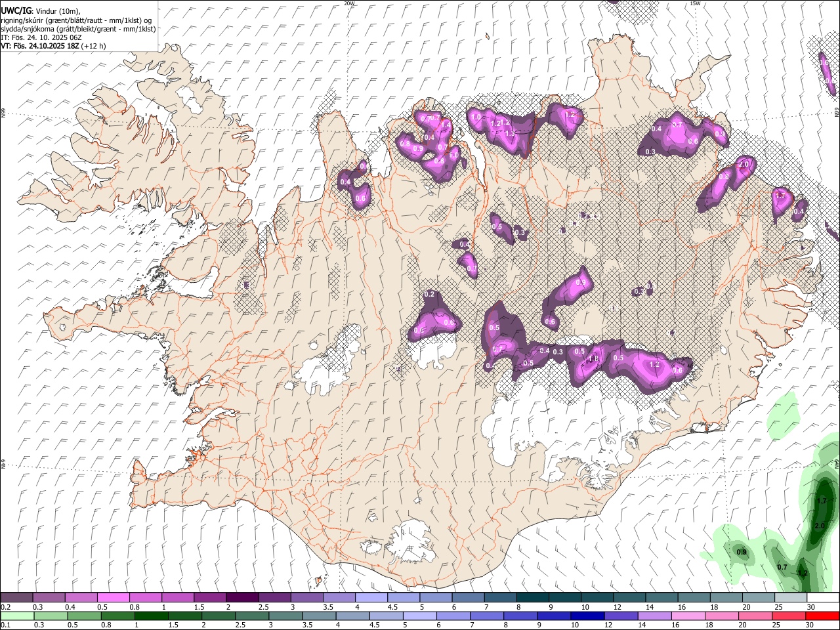This screenshot has width=840, height=630.
Task: Click the 'IT: Fös. 24. 10. 2025 06Z' line
Action: coord(41,37)
